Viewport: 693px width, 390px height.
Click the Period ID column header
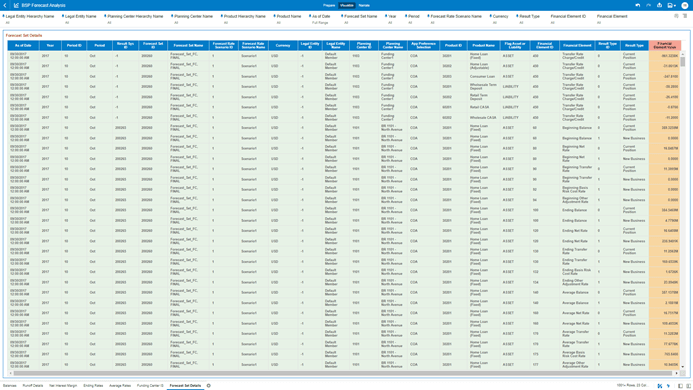click(74, 45)
